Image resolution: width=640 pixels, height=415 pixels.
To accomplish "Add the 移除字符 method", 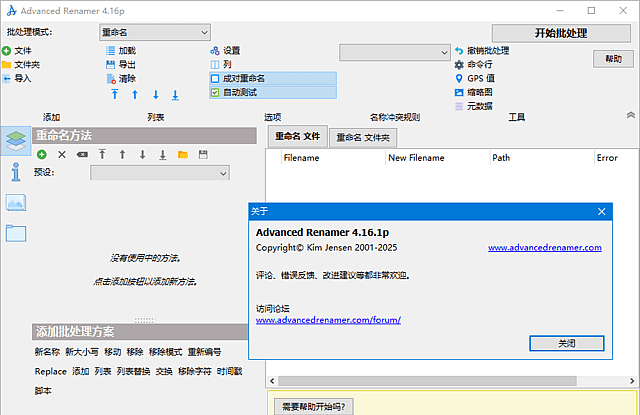I will point(195,371).
